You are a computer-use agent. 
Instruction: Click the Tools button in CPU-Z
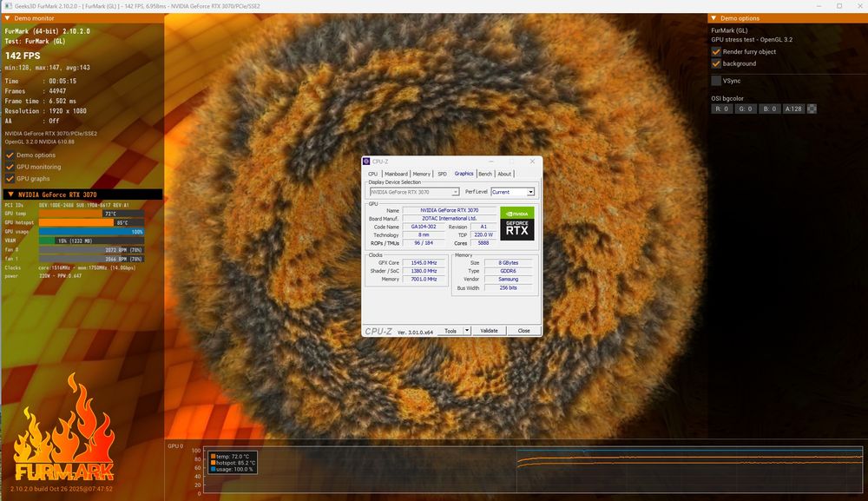tap(450, 331)
